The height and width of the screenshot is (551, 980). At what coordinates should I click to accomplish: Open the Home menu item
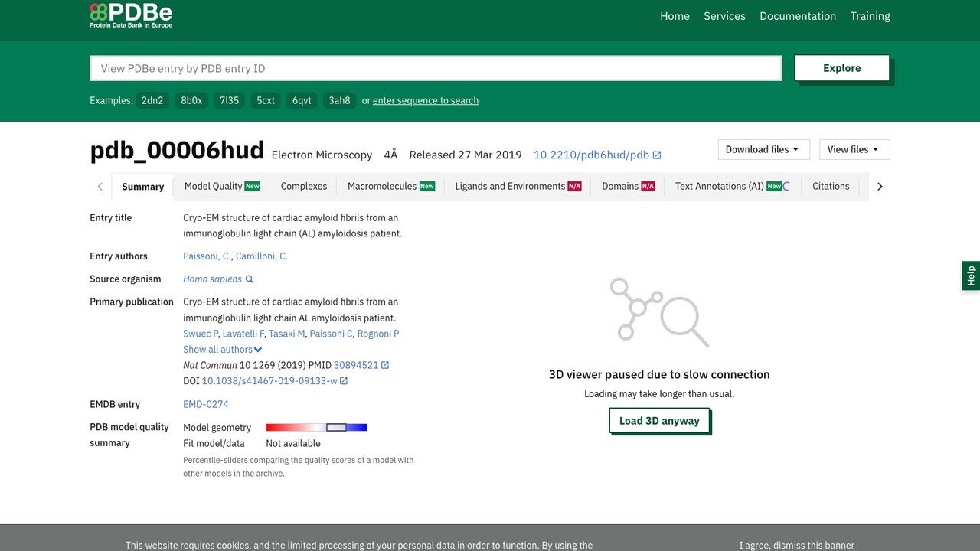click(x=675, y=16)
